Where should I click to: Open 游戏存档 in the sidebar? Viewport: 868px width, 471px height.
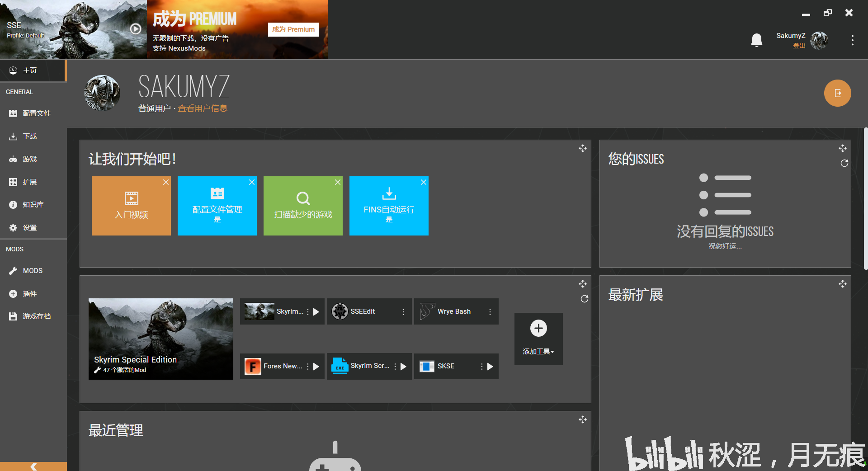coord(33,316)
